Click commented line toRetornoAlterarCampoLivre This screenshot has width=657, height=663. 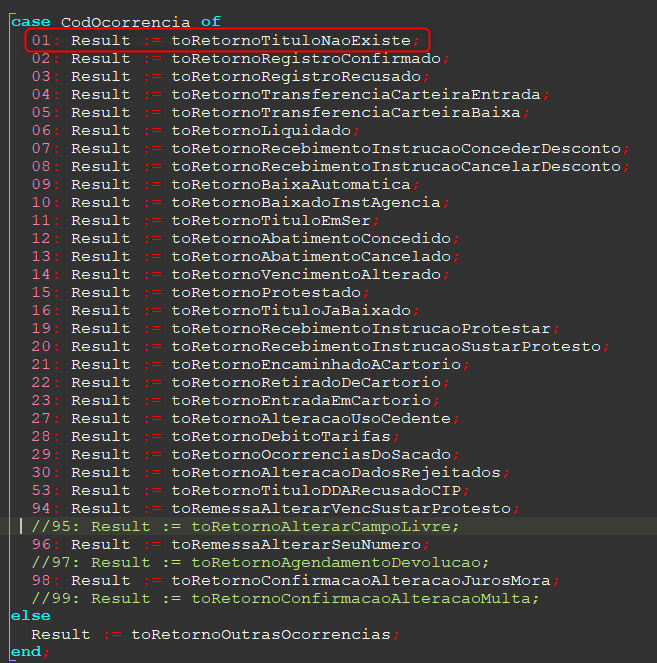click(x=245, y=526)
